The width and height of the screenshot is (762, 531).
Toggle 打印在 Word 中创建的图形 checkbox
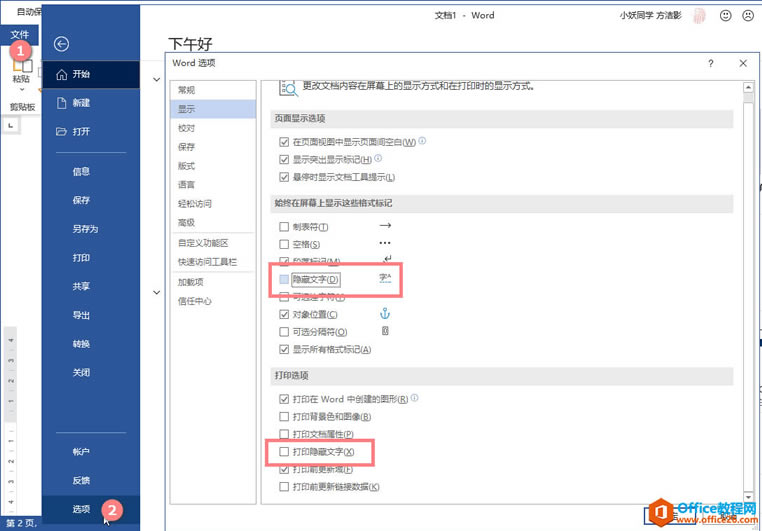coord(284,399)
